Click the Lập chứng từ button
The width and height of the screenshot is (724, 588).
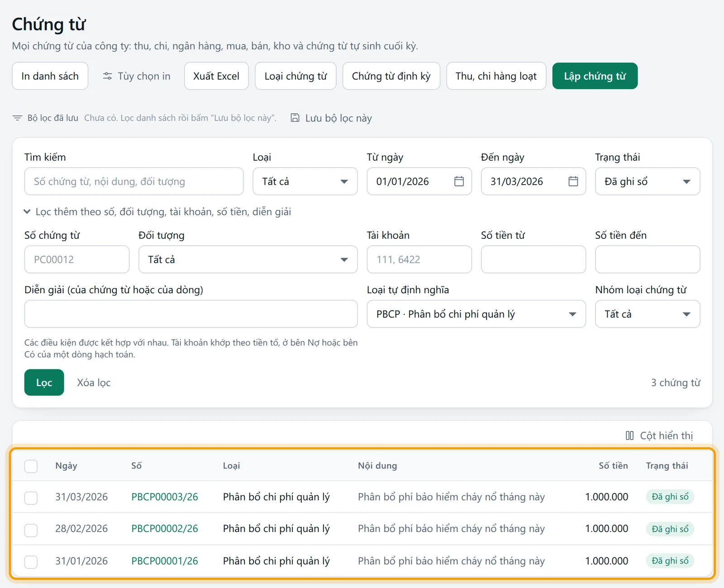[595, 76]
